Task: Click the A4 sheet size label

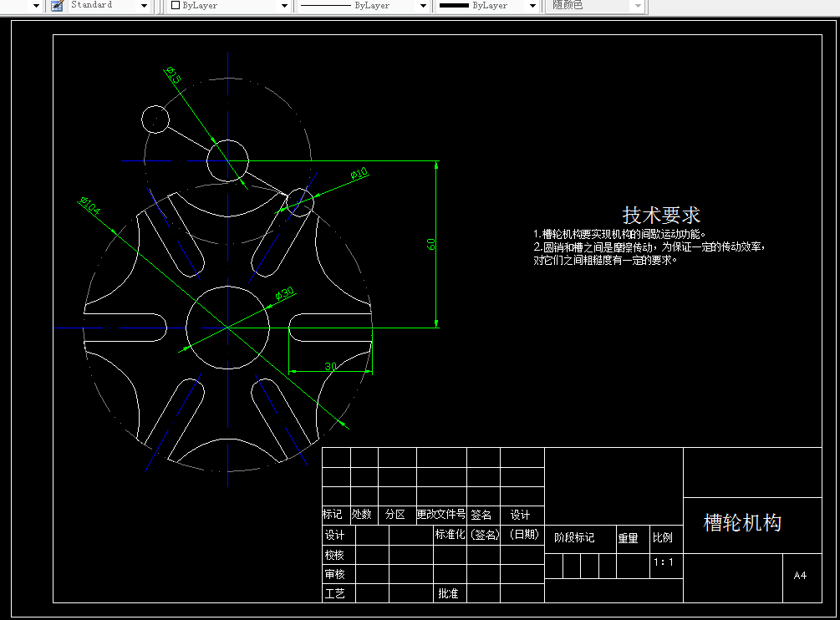Action: (800, 576)
